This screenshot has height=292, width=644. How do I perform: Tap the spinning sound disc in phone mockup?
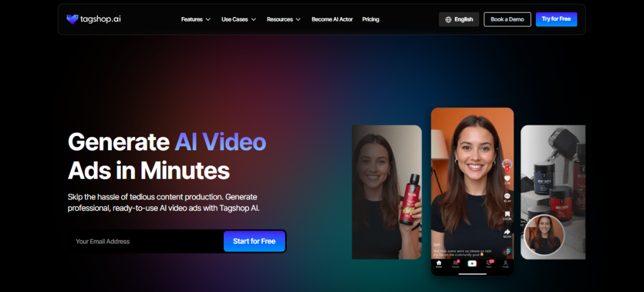pyautogui.click(x=507, y=251)
